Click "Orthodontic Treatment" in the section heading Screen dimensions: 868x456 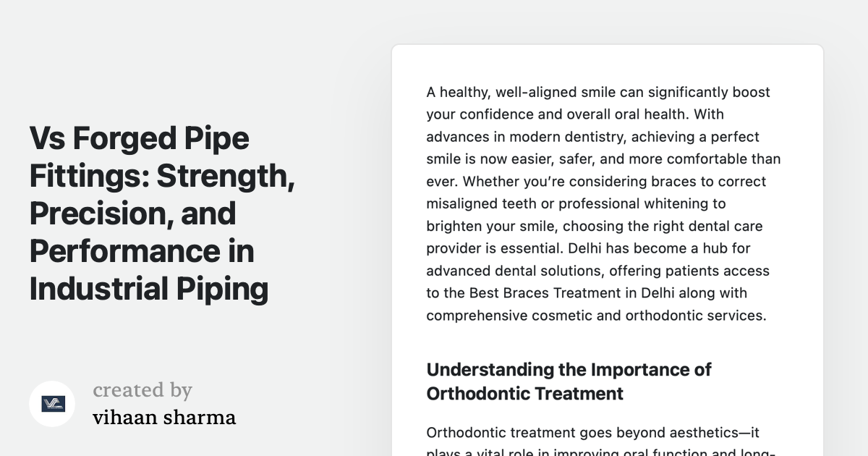(x=524, y=394)
